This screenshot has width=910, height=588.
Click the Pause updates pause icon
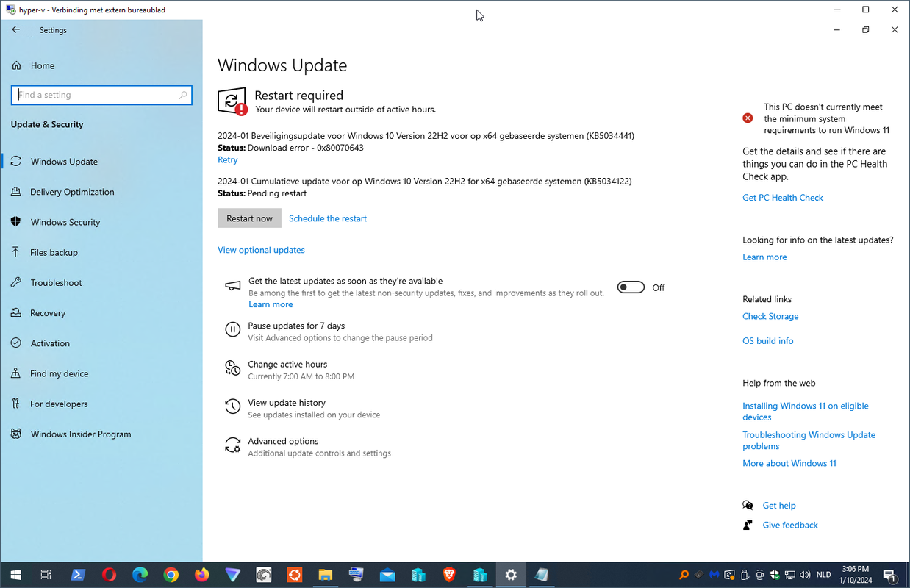point(232,330)
